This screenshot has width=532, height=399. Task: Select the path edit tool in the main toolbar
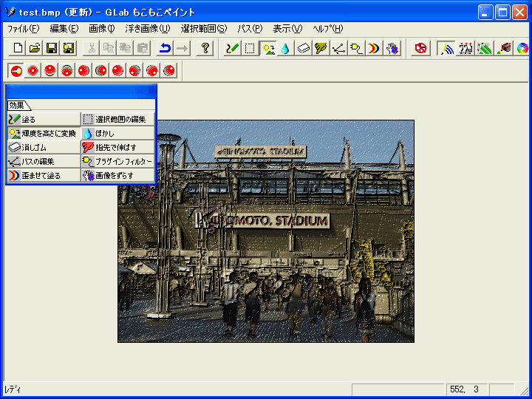(338, 49)
